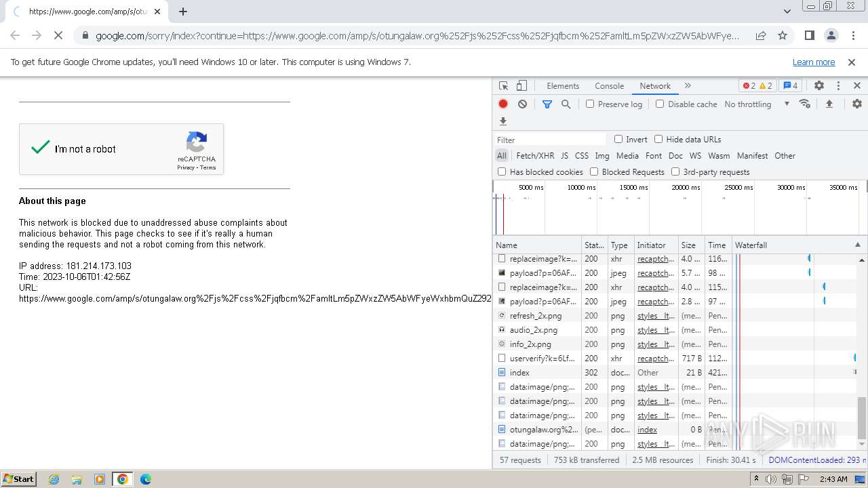Image resolution: width=868 pixels, height=488 pixels.
Task: Check Blocked Requests checkbox
Action: coord(594,171)
